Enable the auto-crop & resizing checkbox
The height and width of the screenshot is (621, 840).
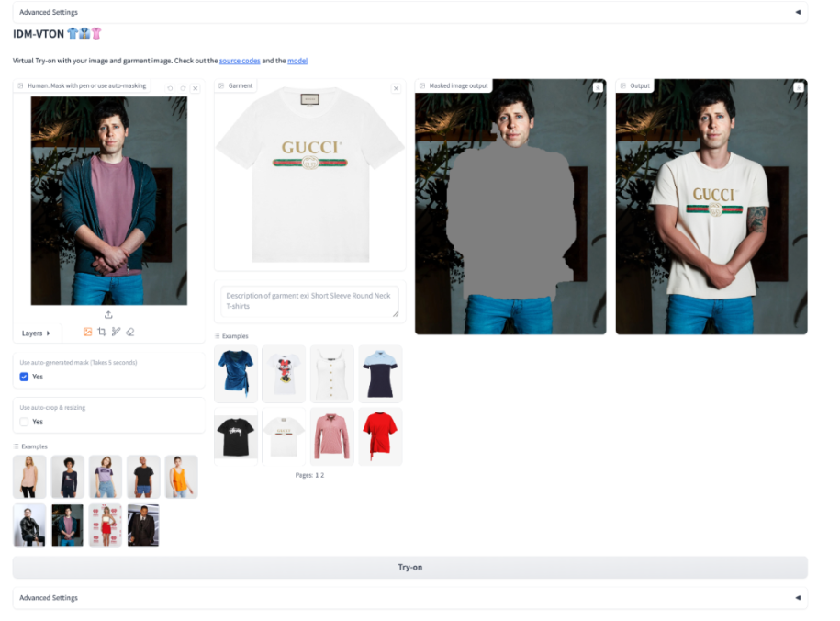[24, 422]
